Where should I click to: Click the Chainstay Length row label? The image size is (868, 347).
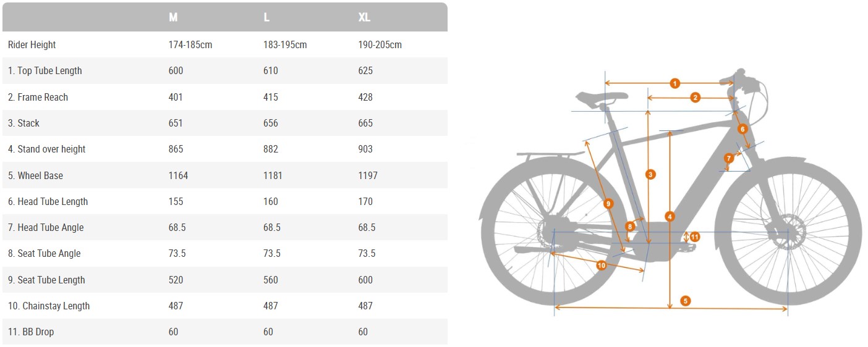(49, 306)
